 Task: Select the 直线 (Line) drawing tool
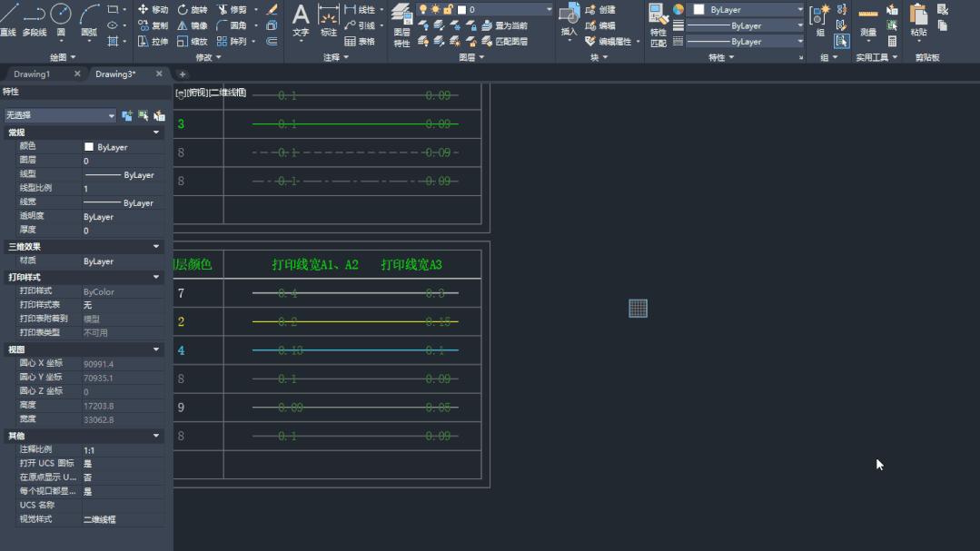point(8,18)
